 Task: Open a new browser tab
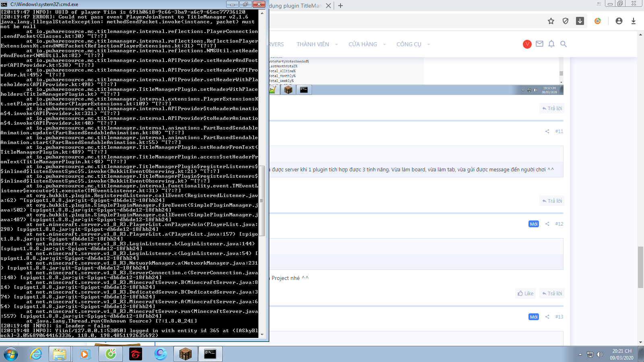pyautogui.click(x=341, y=6)
